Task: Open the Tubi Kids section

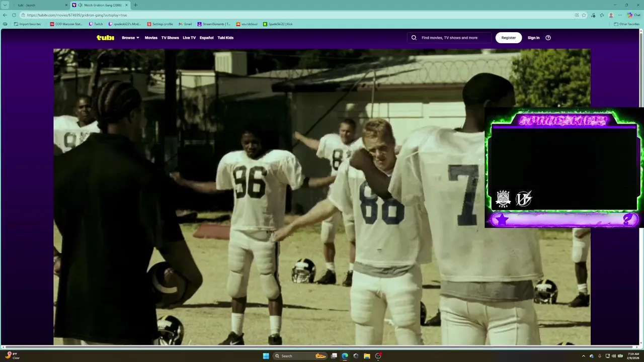Action: 225,38
